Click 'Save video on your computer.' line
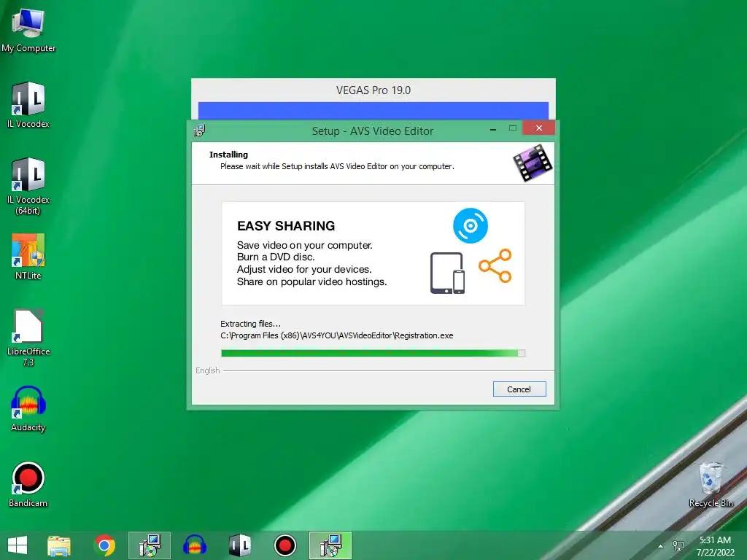 pos(304,245)
